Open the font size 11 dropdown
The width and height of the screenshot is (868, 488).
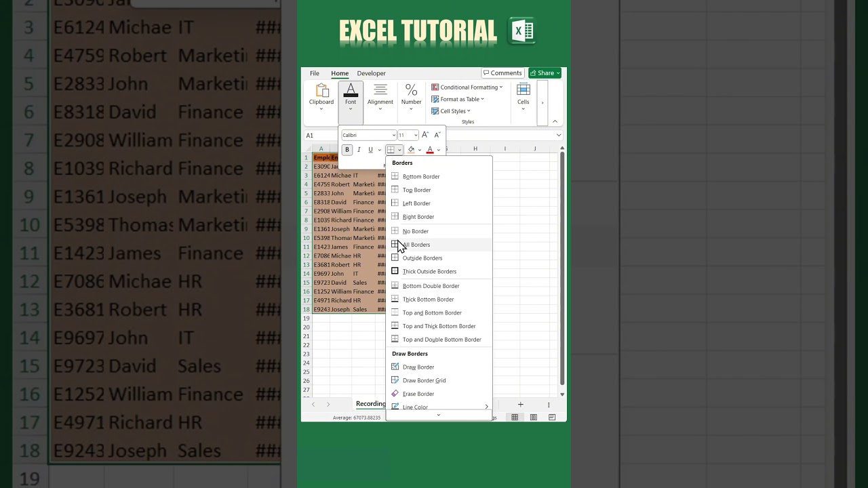(416, 135)
